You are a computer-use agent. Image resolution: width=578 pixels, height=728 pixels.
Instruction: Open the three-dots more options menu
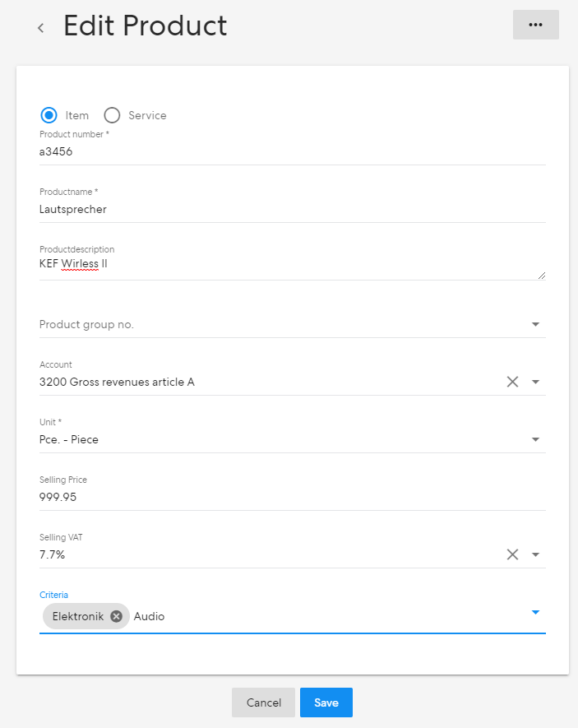pyautogui.click(x=536, y=25)
